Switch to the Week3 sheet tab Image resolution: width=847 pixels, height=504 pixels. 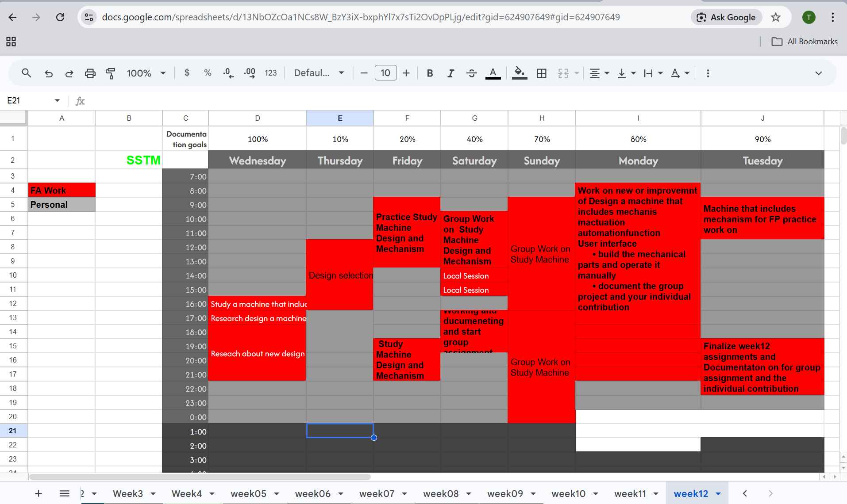coord(128,493)
